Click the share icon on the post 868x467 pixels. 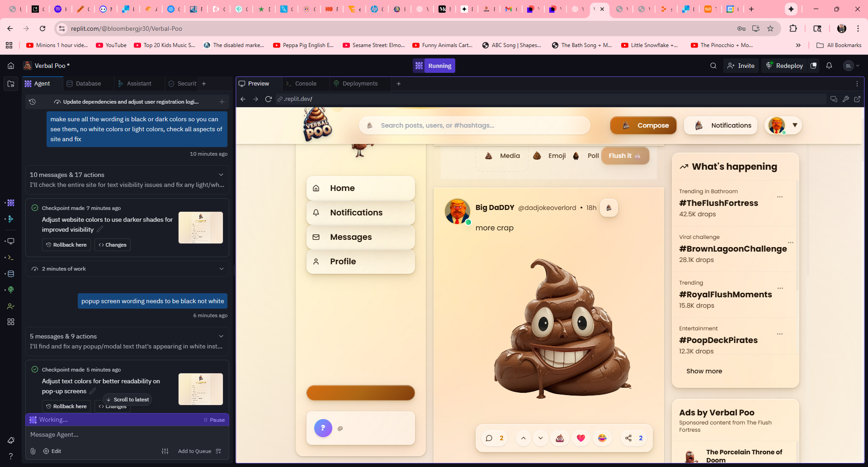pos(628,438)
